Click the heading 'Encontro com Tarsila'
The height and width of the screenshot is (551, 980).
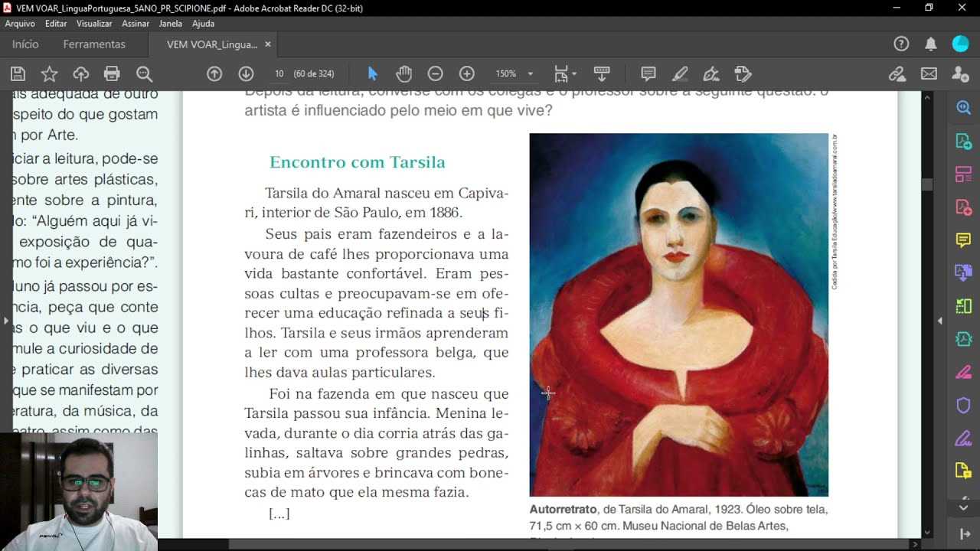click(x=357, y=162)
